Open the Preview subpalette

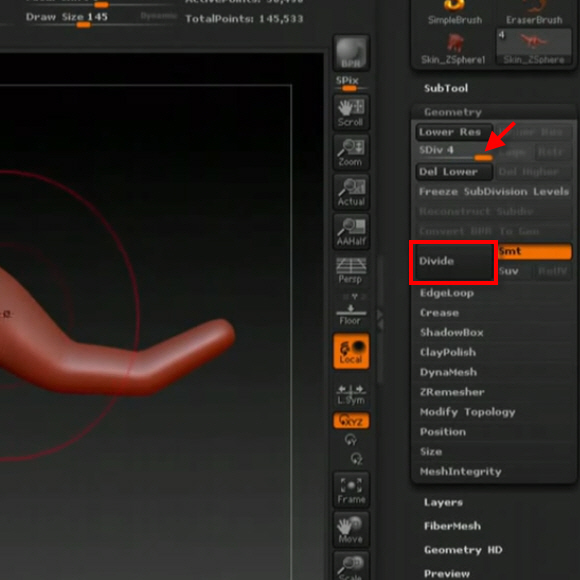pyautogui.click(x=447, y=574)
